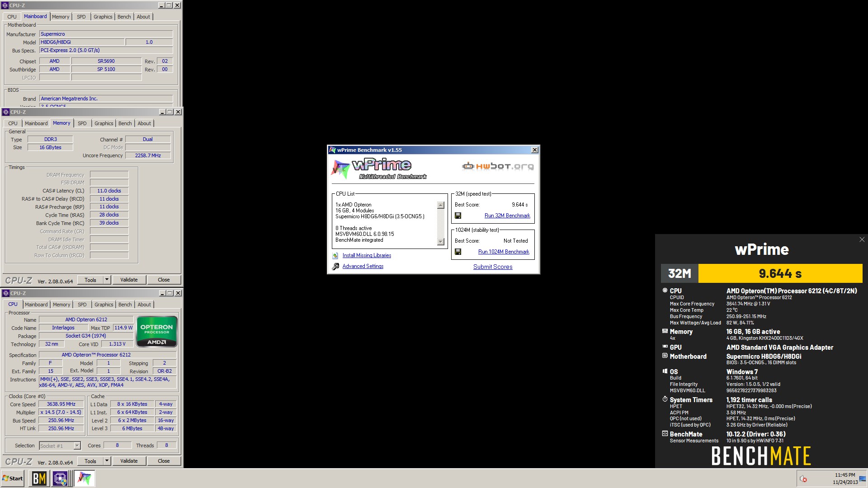Click Close in the Memory CPU-Z window

point(164,280)
